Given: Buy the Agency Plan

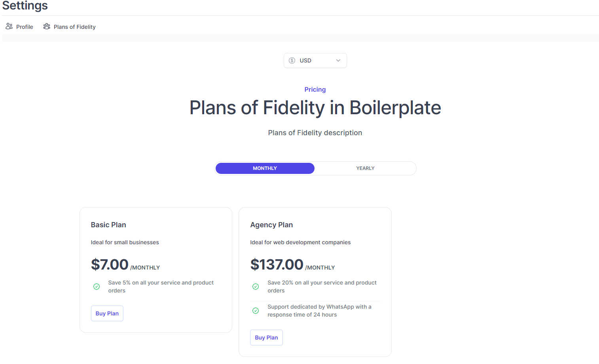Looking at the screenshot, I should point(266,338).
